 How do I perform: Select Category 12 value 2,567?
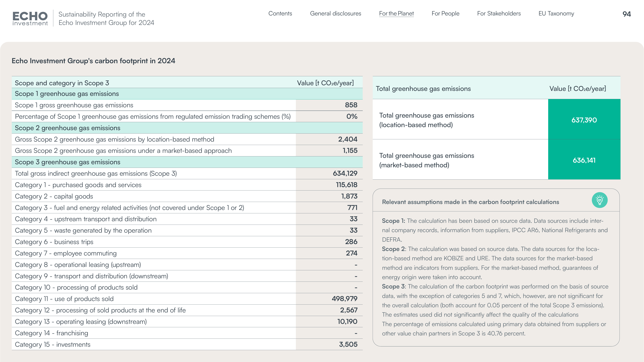pos(349,310)
